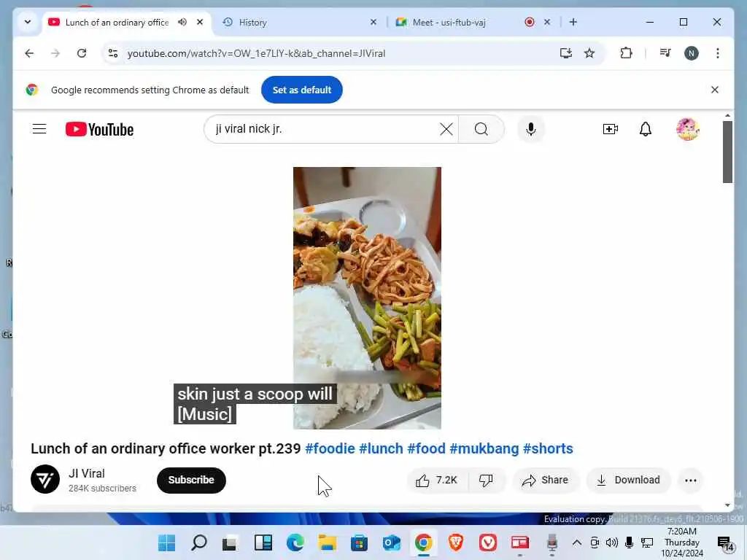
Task: Go to YouTube home via logo
Action: tap(99, 130)
